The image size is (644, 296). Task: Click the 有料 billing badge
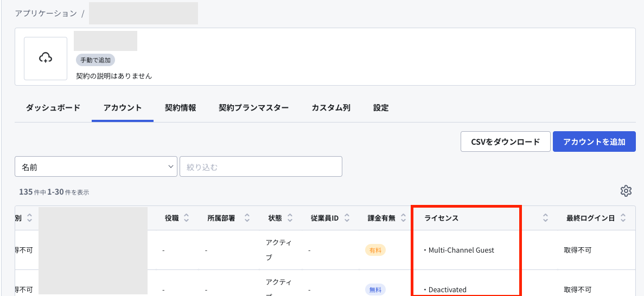375,250
